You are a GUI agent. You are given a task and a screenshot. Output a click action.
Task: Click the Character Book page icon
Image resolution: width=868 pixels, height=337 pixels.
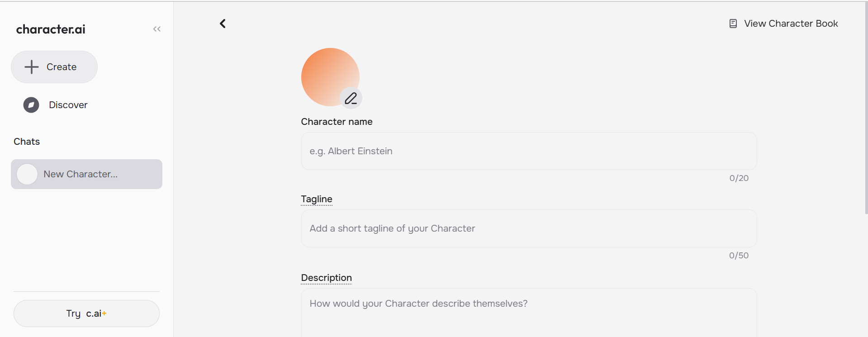(733, 24)
